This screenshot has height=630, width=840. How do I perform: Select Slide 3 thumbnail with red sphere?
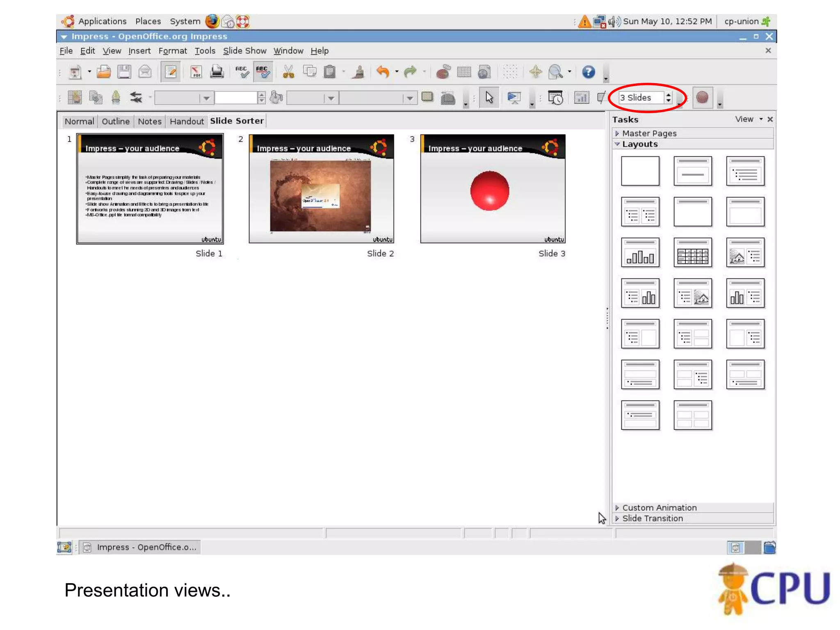(x=493, y=189)
